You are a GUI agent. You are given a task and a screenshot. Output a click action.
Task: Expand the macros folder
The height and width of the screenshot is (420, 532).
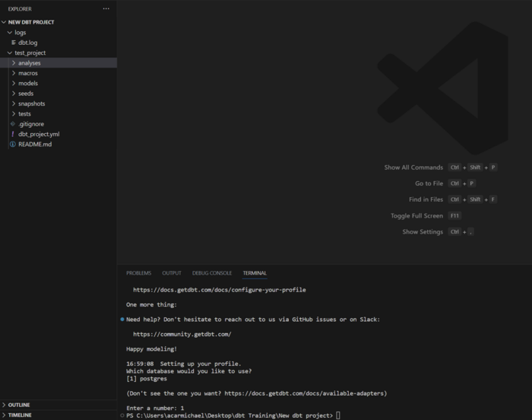[14, 73]
